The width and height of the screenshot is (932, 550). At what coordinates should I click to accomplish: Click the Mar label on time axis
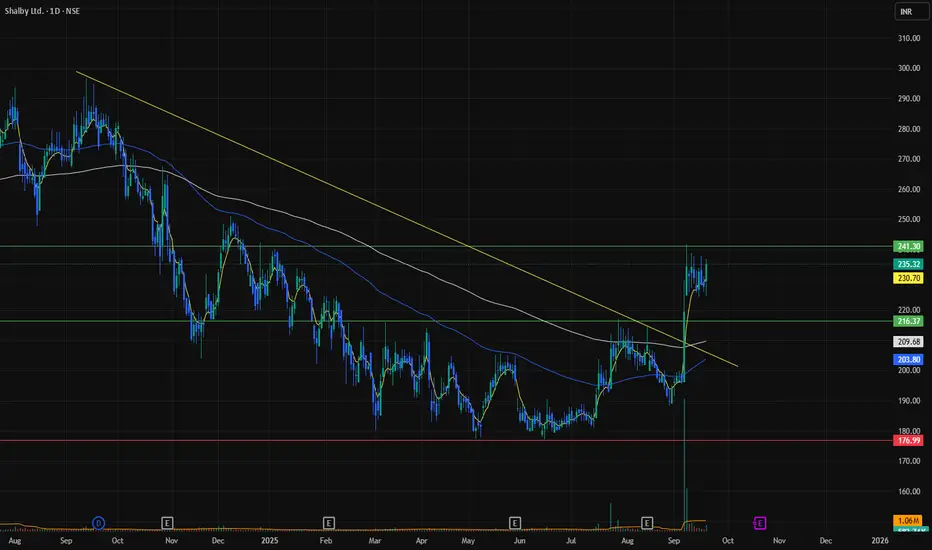[374, 540]
